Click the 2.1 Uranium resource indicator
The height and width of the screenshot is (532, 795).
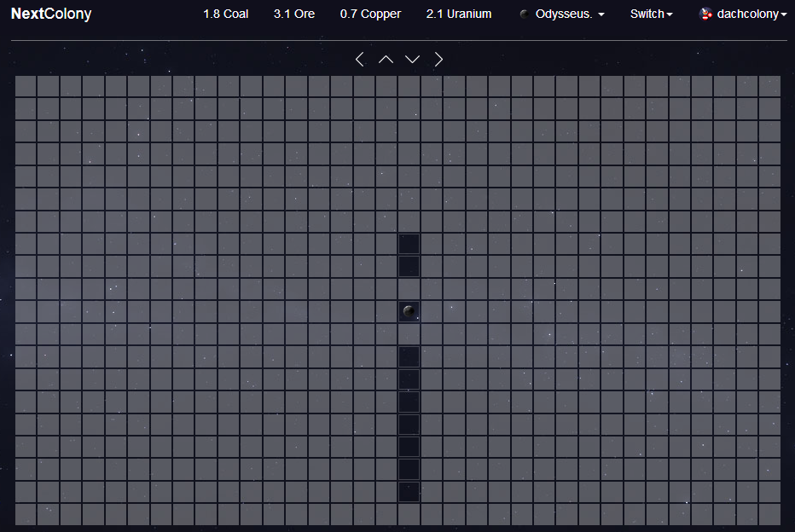pyautogui.click(x=459, y=14)
